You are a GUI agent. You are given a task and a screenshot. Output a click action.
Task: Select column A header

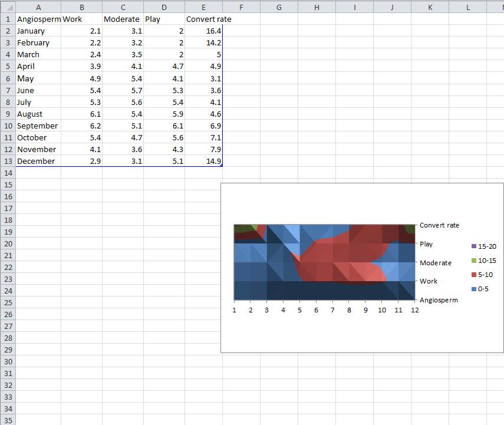[x=38, y=7]
